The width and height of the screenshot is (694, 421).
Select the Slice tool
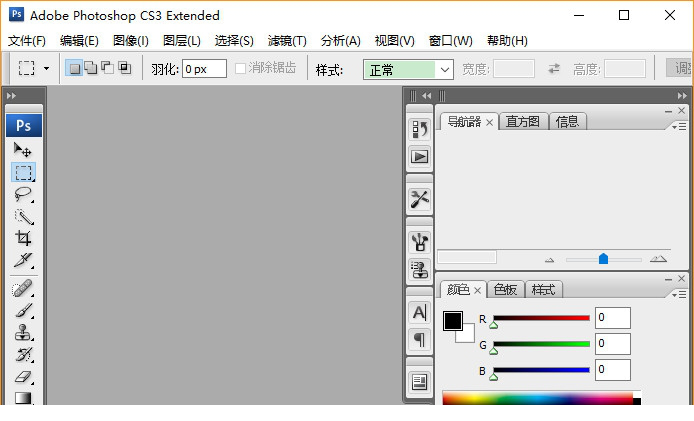23,260
